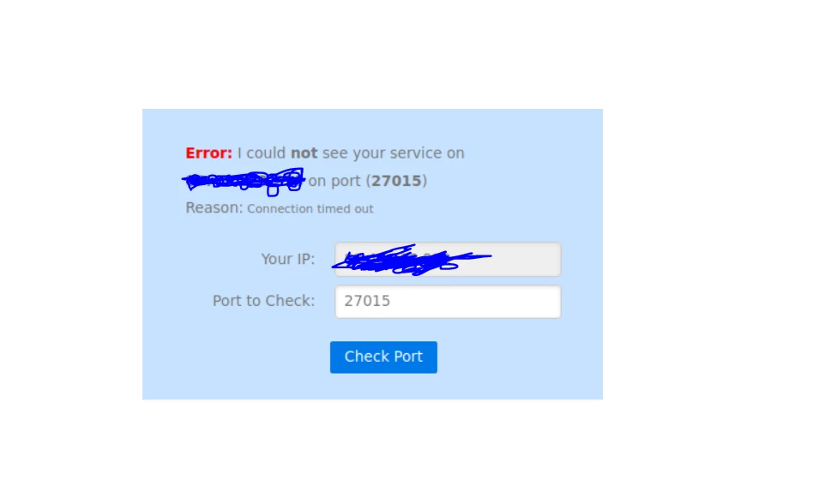Screen dimensions: 819x504
Task: Select bold 27015 in the error message
Action: point(396,181)
